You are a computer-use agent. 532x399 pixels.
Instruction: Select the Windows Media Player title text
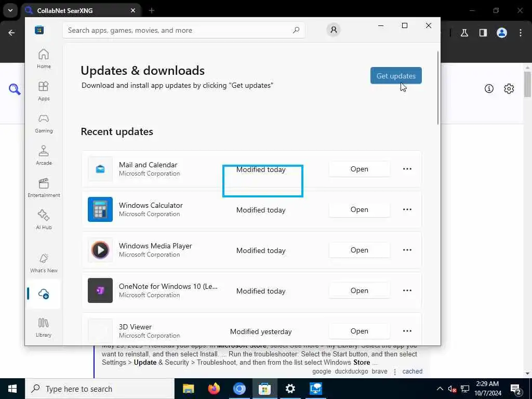tap(155, 246)
